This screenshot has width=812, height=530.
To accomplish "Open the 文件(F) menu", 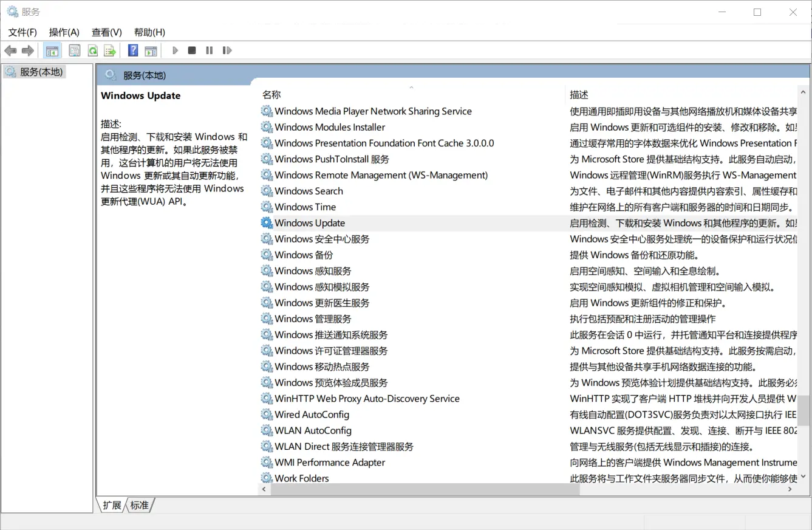I will 22,32.
